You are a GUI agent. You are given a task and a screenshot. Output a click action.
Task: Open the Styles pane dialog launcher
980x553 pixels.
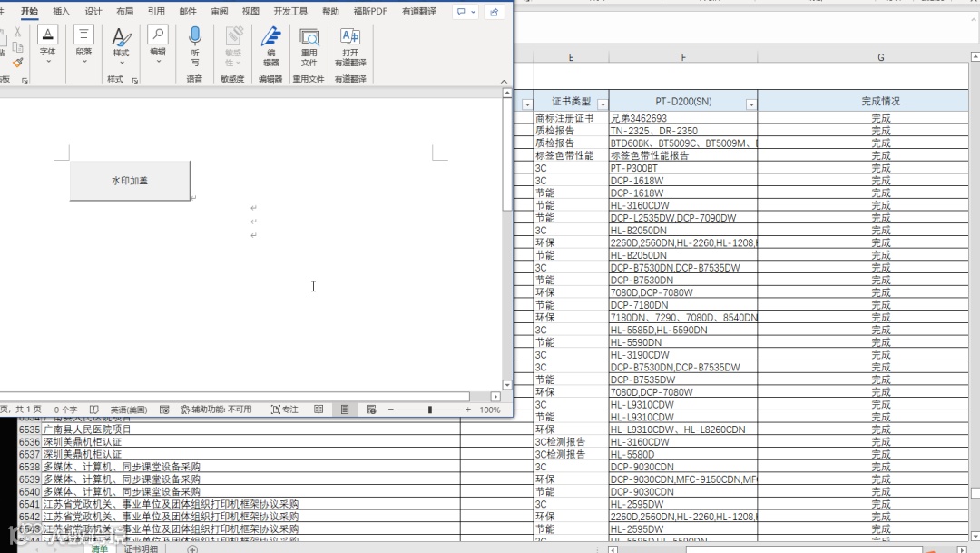click(x=134, y=80)
